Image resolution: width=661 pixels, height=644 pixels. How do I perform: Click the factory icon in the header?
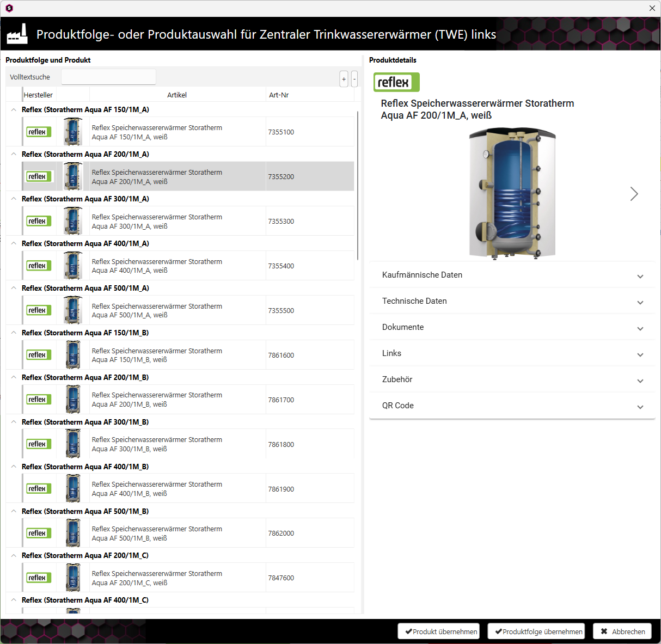[17, 34]
